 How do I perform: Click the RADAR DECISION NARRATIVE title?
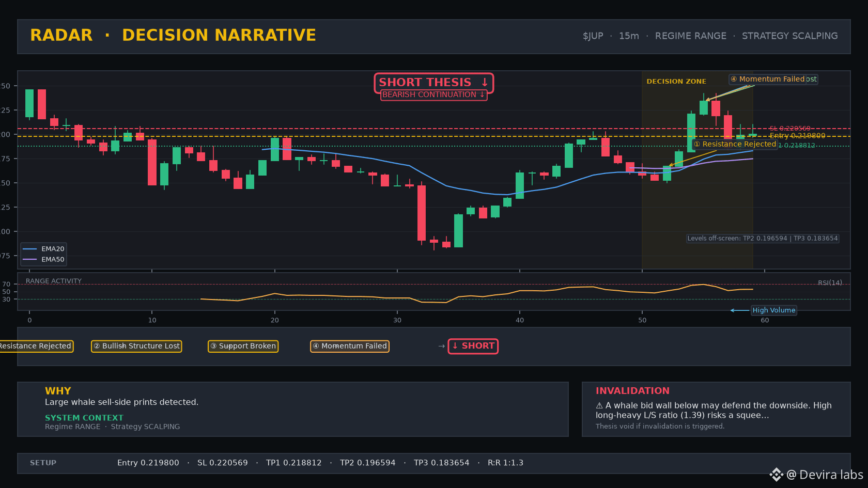pos(173,35)
